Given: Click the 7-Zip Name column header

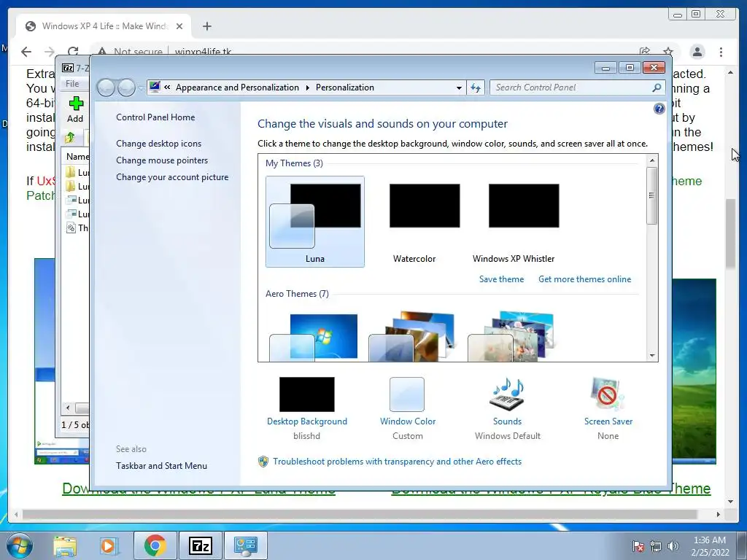Looking at the screenshot, I should [77, 157].
